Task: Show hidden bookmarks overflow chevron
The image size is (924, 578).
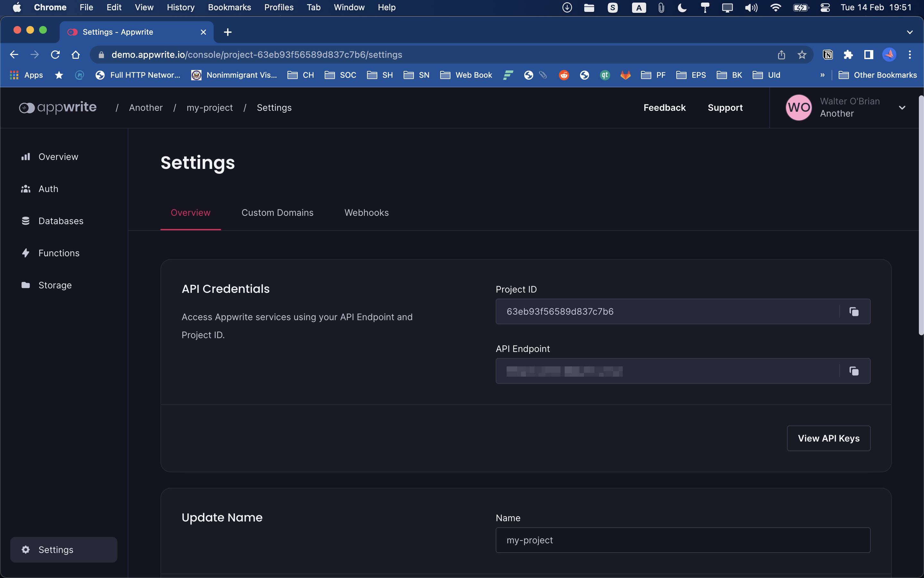Action: pyautogui.click(x=822, y=75)
